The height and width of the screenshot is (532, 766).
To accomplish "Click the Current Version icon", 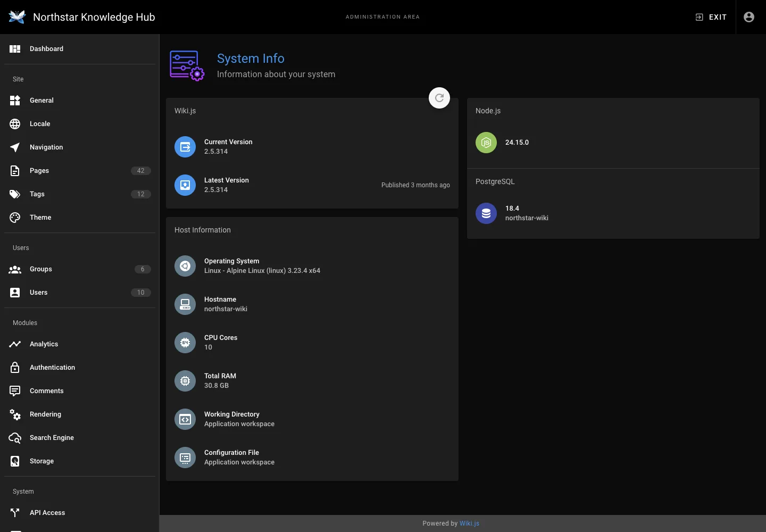I will pyautogui.click(x=185, y=147).
